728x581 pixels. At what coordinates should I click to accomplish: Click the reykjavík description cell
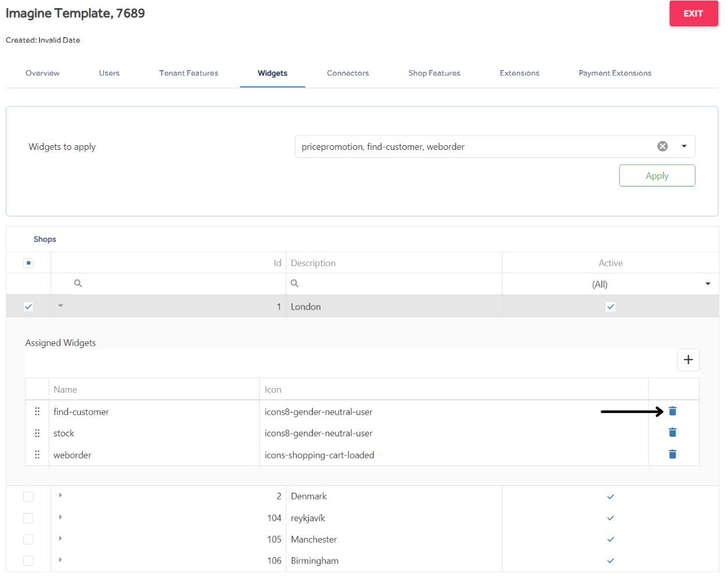[394, 518]
